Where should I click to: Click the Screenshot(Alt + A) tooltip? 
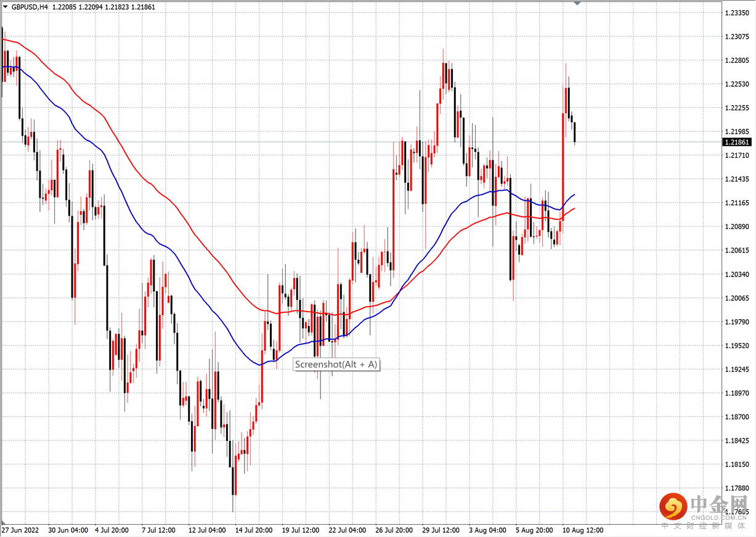[x=336, y=365]
